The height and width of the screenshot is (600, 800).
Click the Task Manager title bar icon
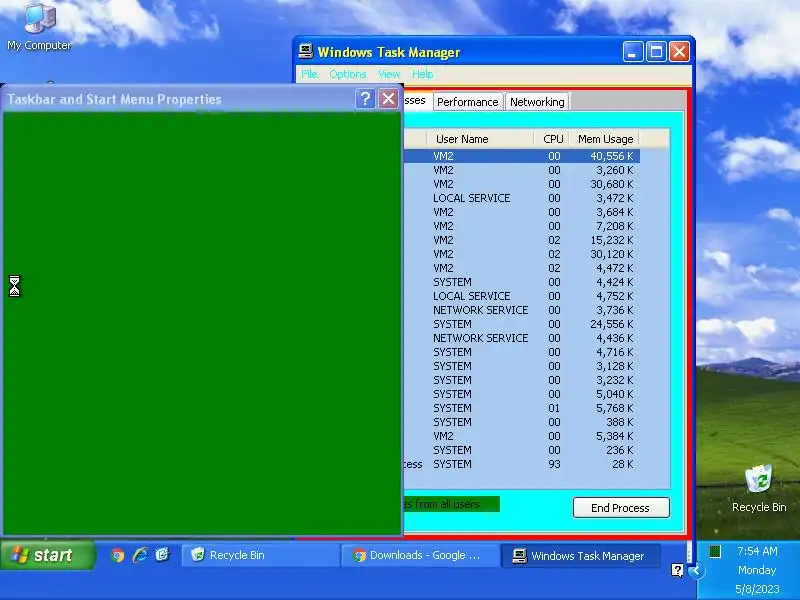click(306, 52)
